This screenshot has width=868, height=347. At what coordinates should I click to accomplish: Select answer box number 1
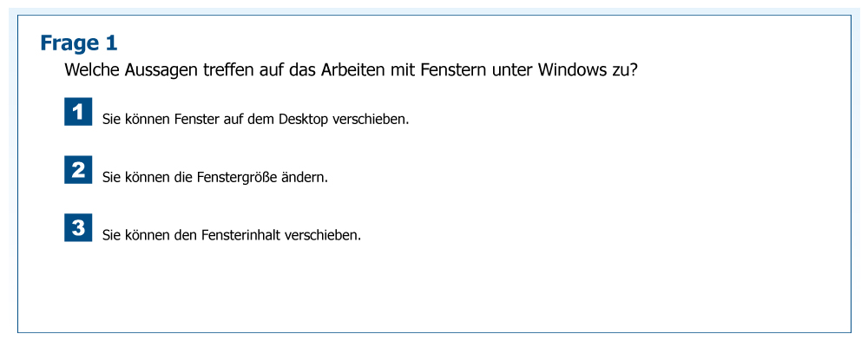click(78, 112)
